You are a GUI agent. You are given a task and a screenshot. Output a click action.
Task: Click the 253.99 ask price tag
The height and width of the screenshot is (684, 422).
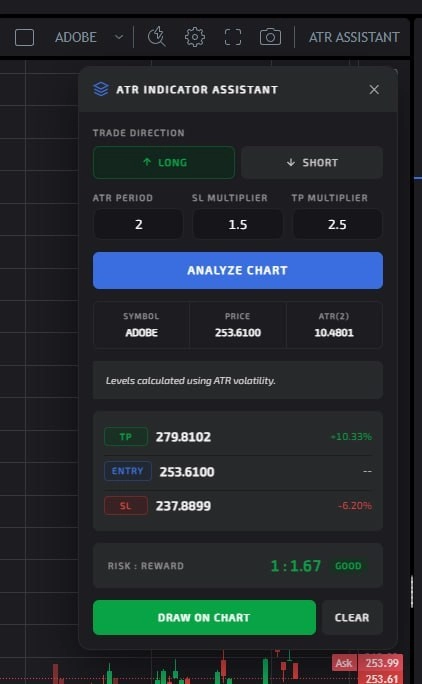[x=382, y=663]
